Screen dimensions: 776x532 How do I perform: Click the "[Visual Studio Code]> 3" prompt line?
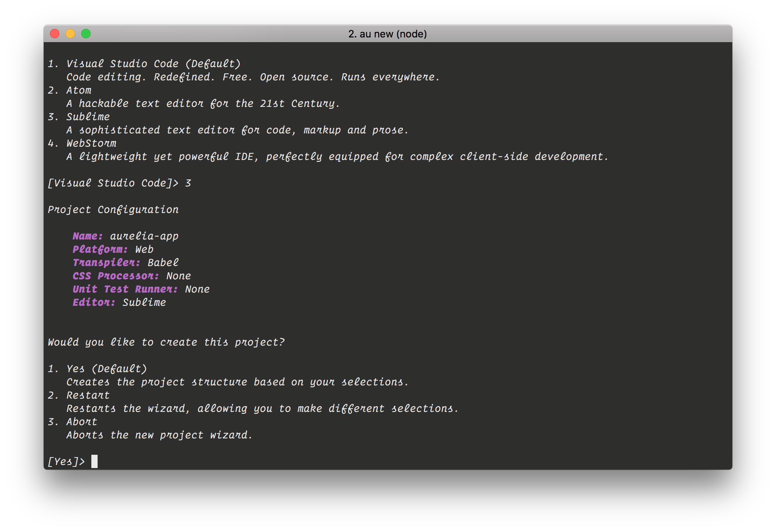click(119, 183)
